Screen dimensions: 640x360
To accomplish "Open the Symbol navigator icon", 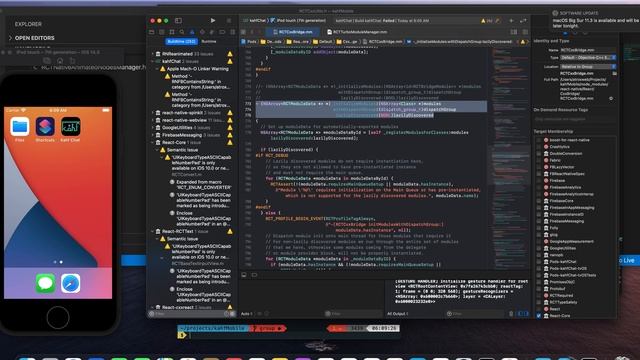I will [172, 32].
